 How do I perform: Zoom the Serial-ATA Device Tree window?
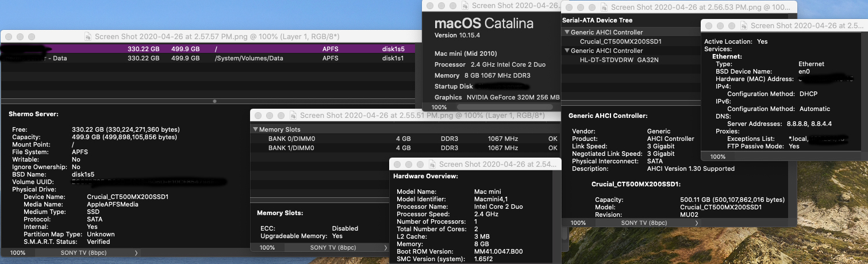click(592, 7)
